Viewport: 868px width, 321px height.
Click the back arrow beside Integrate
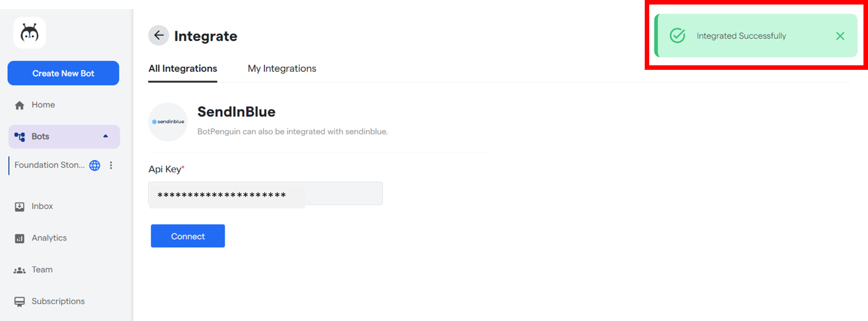tap(158, 36)
